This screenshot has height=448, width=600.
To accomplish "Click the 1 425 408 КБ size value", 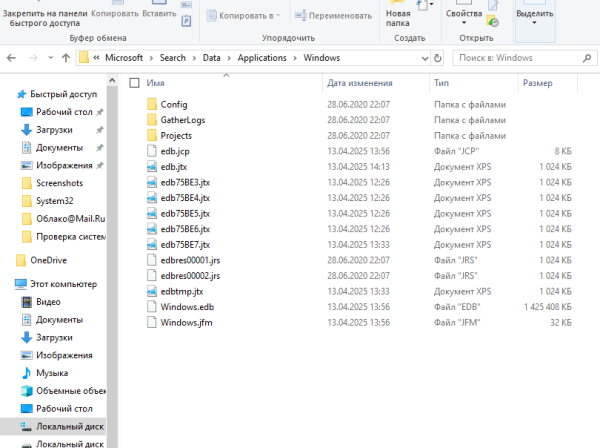I will pos(548,307).
